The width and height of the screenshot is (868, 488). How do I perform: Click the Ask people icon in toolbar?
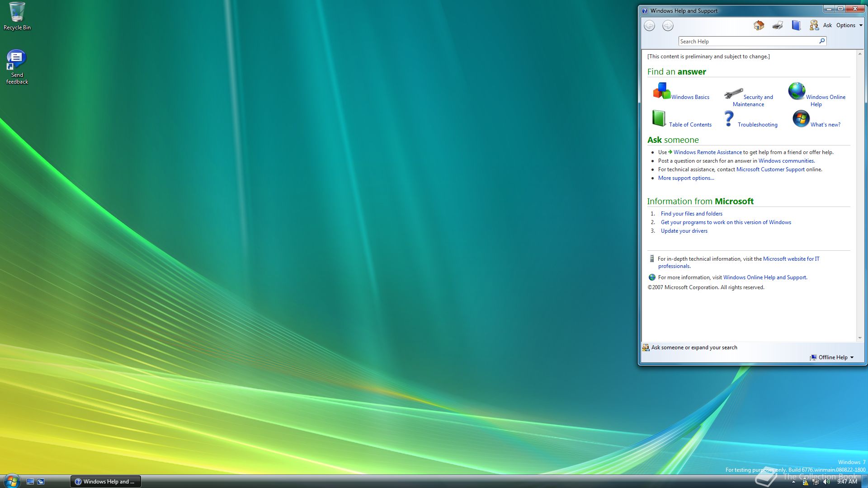(814, 25)
